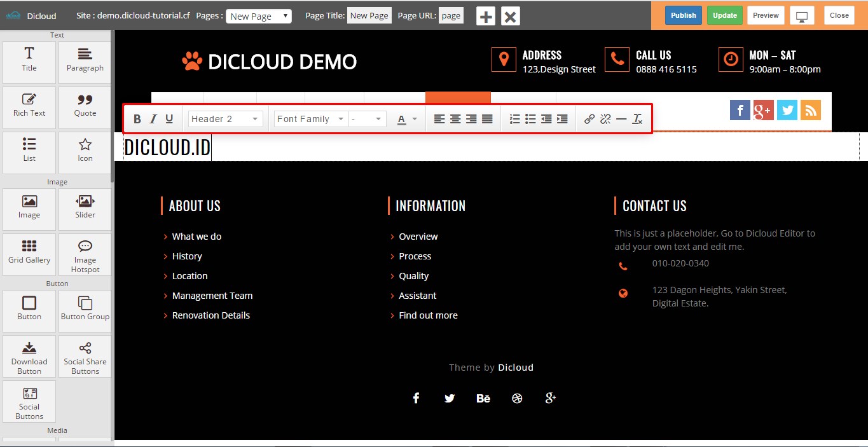Screen dimensions: 868x447
Task: Insert a numbered list
Action: (515, 119)
